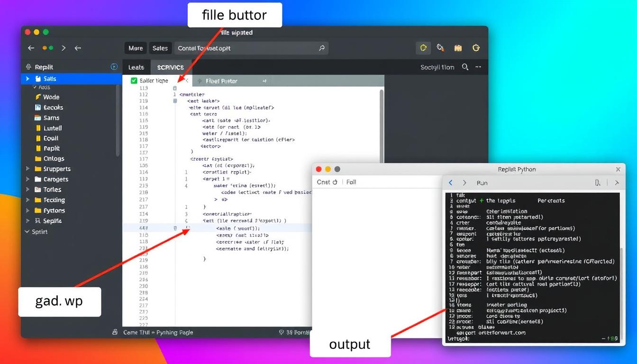
Task: Open the package icon in the top toolbar
Action: tap(458, 48)
